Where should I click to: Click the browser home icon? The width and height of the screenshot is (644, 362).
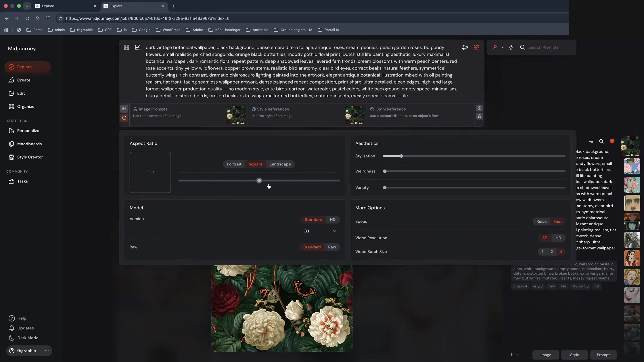pyautogui.click(x=38, y=18)
